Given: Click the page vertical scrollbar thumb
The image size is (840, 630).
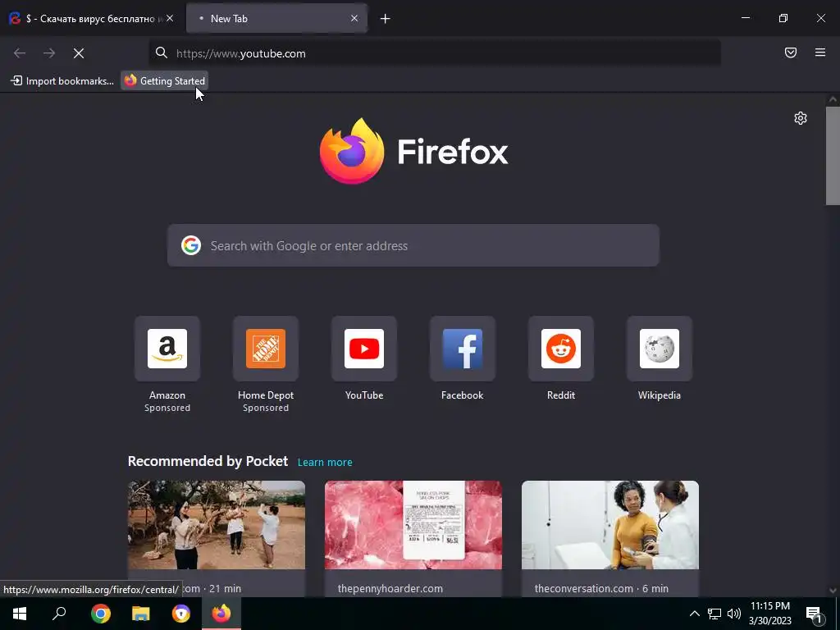Looking at the screenshot, I should [x=833, y=155].
